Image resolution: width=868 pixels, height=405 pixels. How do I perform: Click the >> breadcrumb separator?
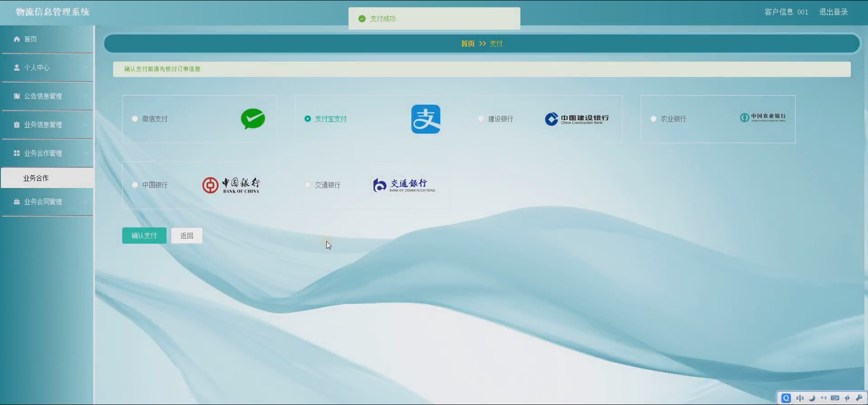tap(482, 44)
